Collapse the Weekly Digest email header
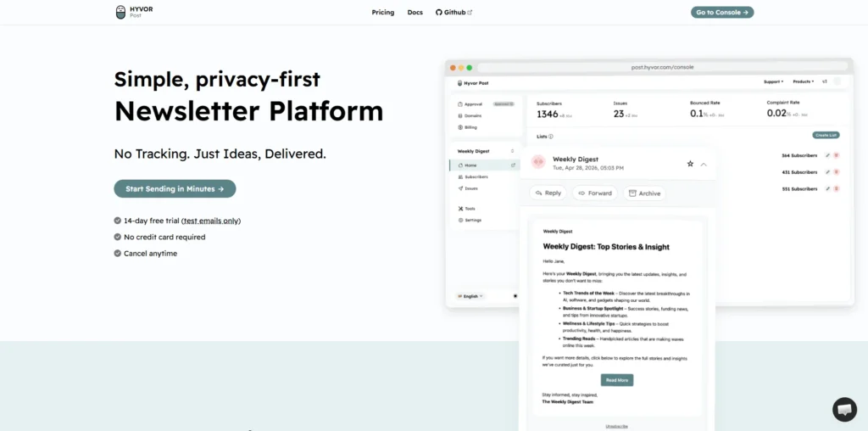This screenshot has width=868, height=431. click(x=704, y=165)
